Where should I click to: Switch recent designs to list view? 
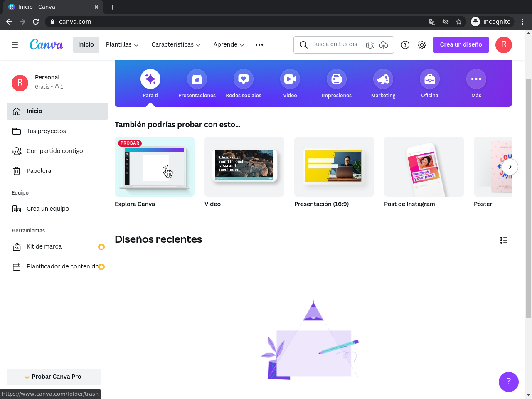504,240
